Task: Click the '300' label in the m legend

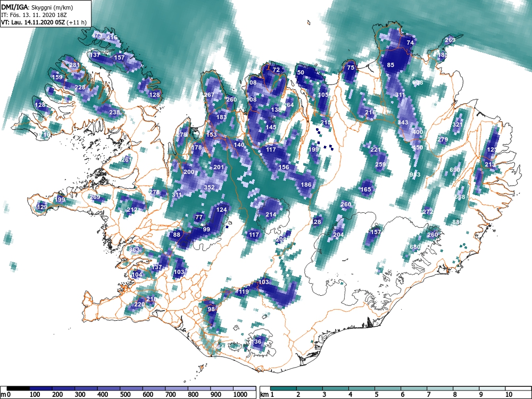Action: tap(80, 395)
